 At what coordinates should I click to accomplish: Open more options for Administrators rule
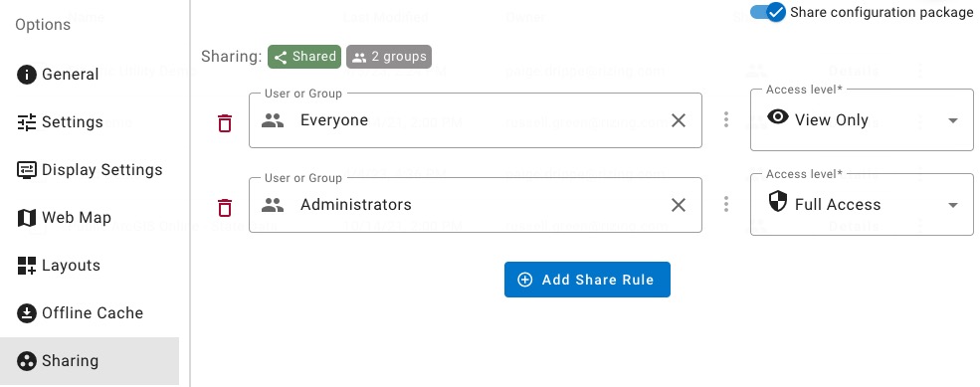(x=725, y=204)
